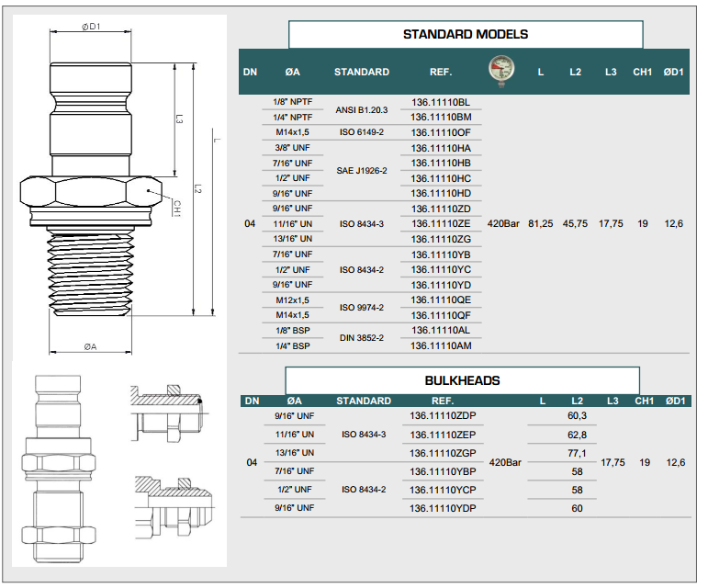Select the STANDARD MODELS title box
708x588 pixels.
[x=465, y=34]
